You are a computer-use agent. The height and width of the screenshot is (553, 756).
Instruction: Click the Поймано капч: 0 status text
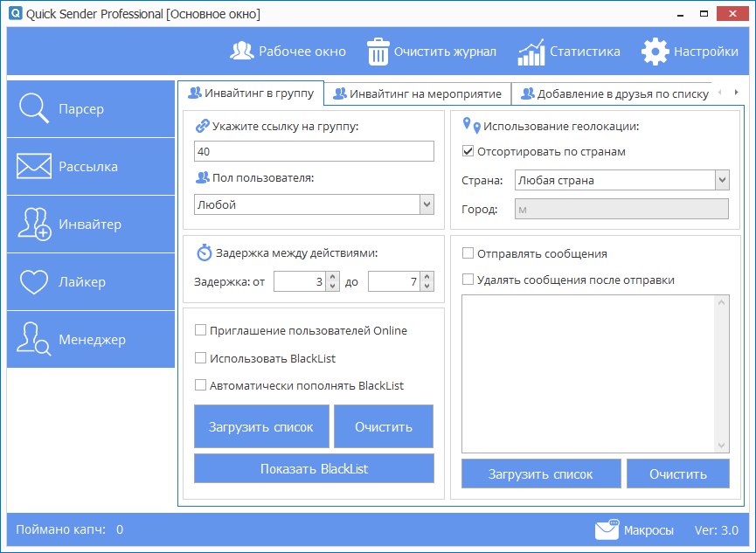tap(69, 529)
